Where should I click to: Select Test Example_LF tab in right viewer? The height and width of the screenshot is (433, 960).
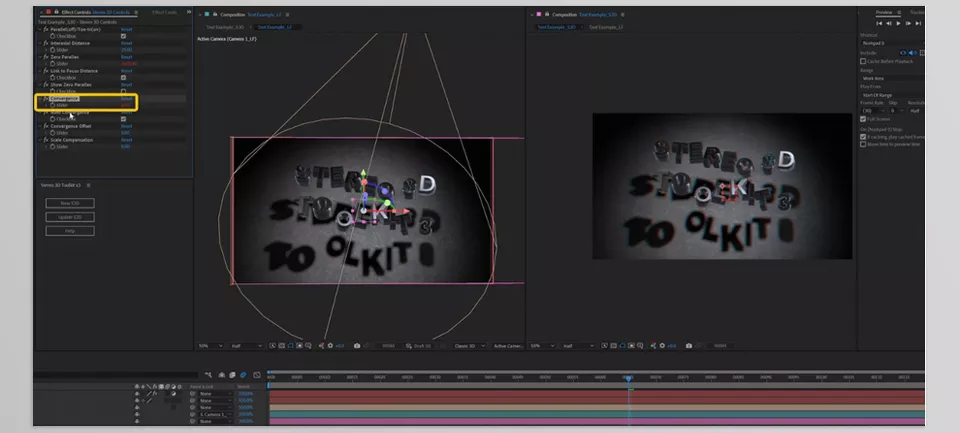tap(606, 27)
